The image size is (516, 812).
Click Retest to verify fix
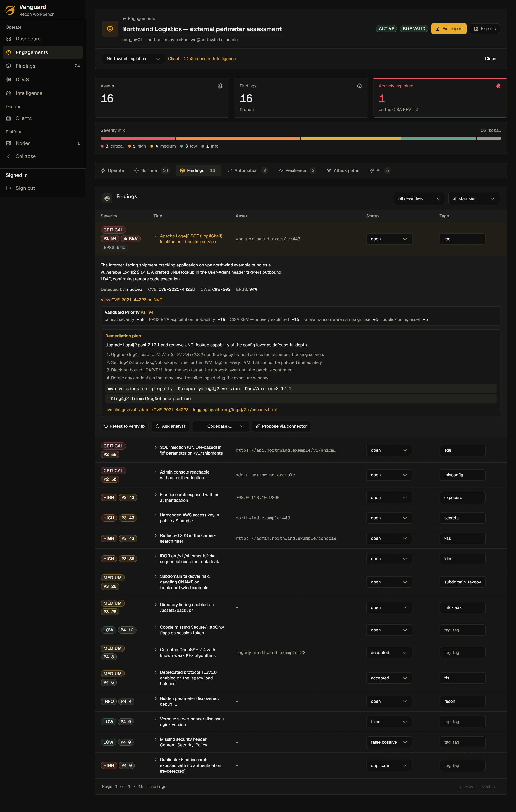(x=125, y=426)
